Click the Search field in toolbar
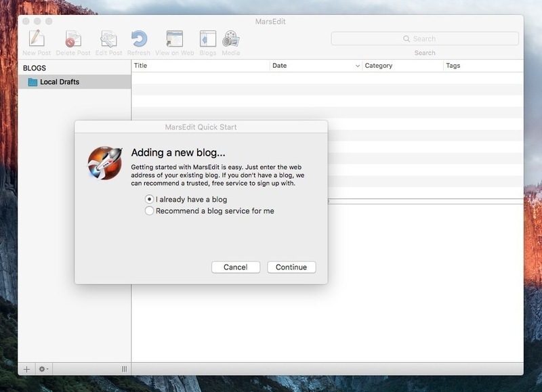The height and width of the screenshot is (392, 542). [425, 39]
